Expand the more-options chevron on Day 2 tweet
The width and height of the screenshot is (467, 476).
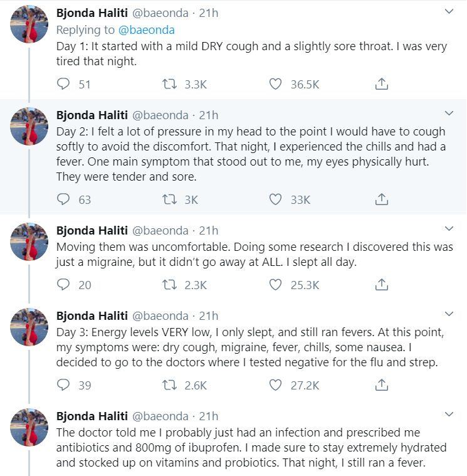click(x=449, y=114)
